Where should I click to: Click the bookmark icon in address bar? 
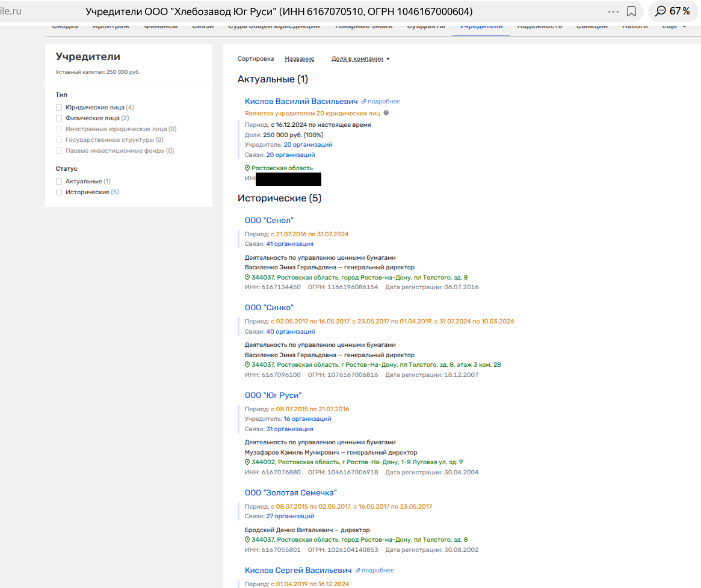point(631,11)
